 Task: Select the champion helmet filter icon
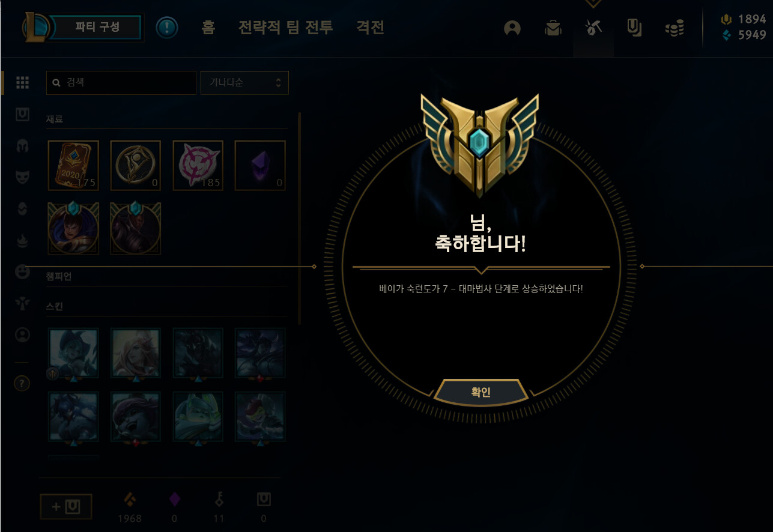pos(22,145)
